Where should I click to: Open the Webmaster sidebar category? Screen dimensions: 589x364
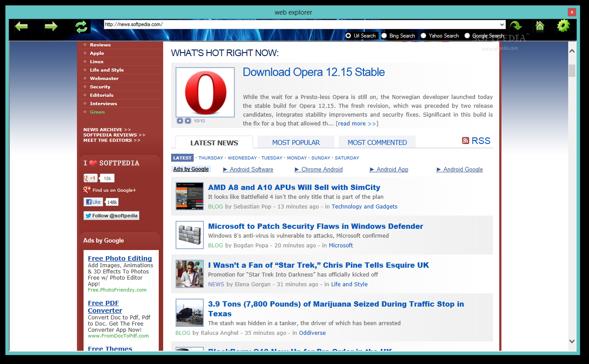pyautogui.click(x=104, y=78)
